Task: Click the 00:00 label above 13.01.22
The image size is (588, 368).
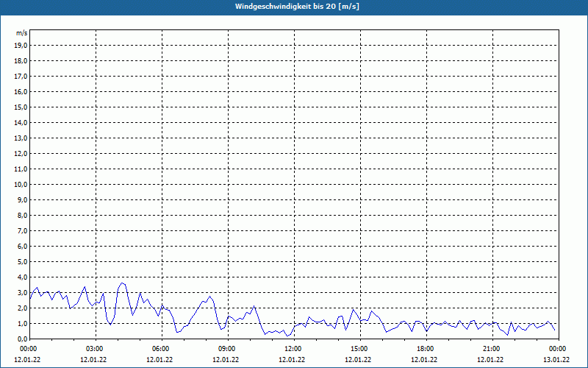Action: (x=559, y=349)
